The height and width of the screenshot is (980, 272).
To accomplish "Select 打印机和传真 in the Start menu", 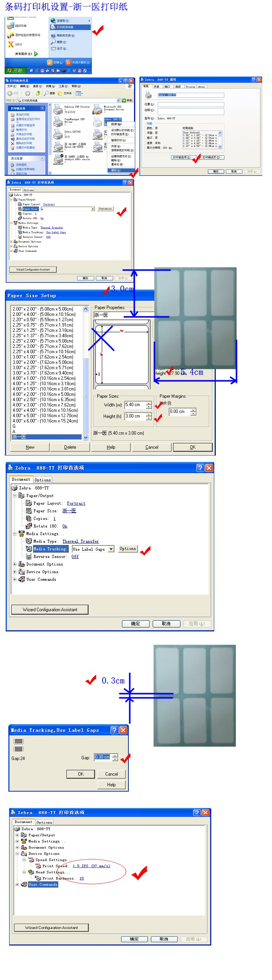I will pyautogui.click(x=70, y=27).
